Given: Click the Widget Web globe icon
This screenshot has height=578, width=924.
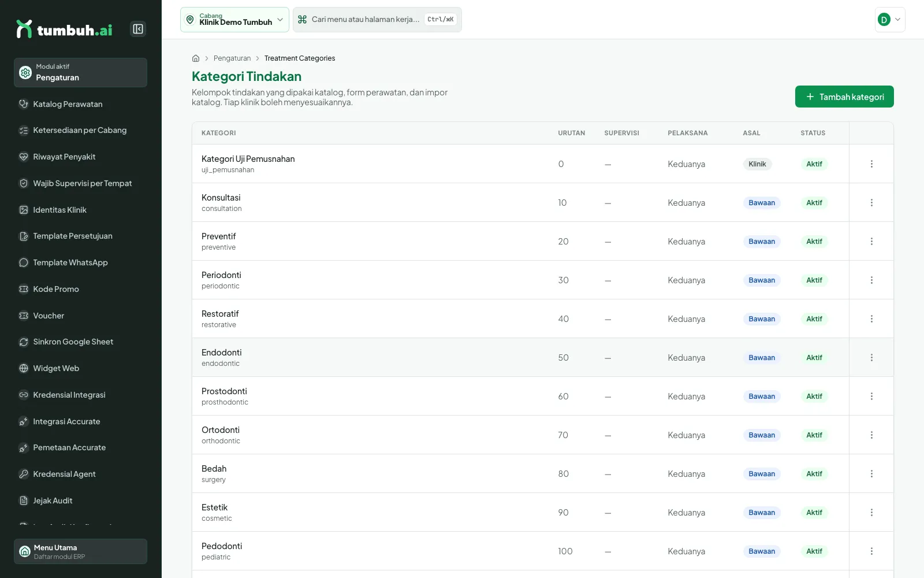Looking at the screenshot, I should point(24,368).
